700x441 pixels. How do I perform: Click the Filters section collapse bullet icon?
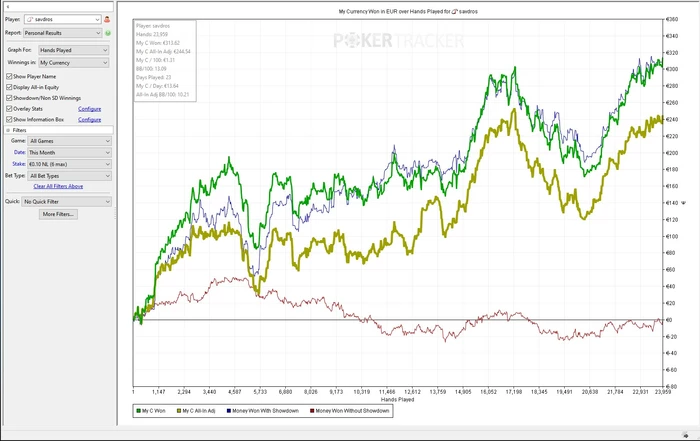[x=8, y=130]
